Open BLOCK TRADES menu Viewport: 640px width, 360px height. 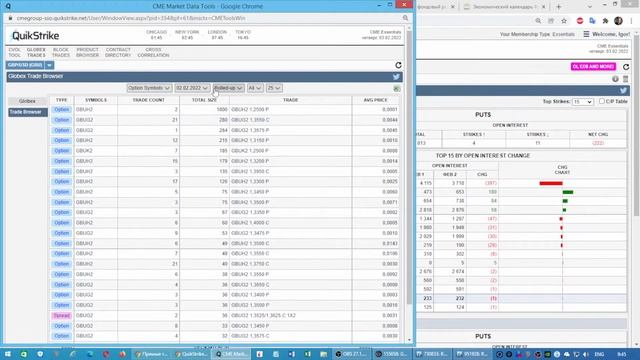pos(61,52)
